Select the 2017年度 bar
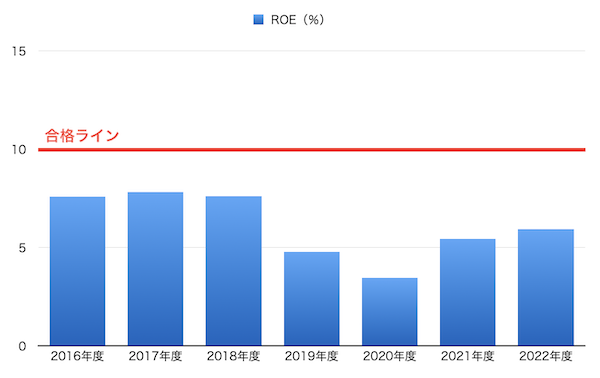The width and height of the screenshot is (600, 378). click(x=155, y=269)
